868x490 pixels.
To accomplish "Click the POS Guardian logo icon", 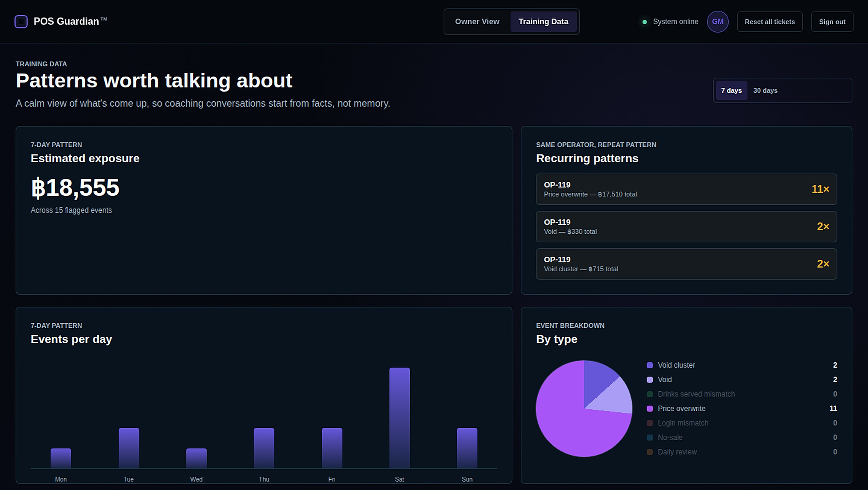I will pyautogui.click(x=21, y=22).
